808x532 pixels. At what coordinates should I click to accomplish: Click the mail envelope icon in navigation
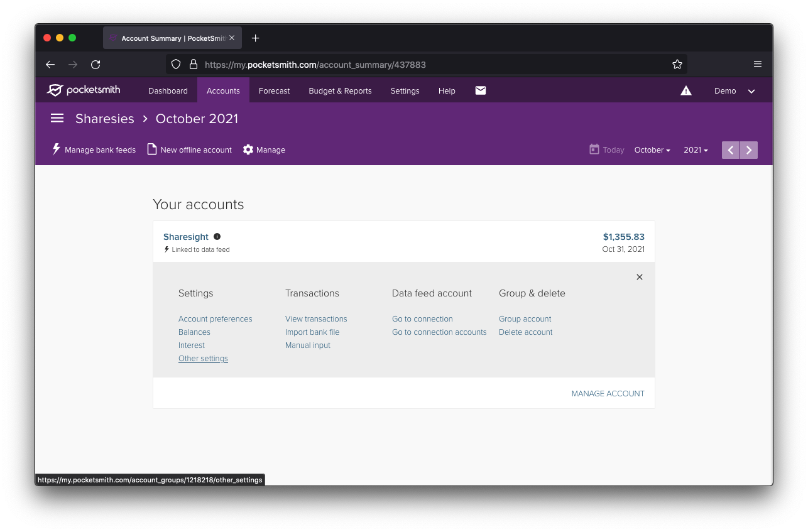tap(480, 90)
